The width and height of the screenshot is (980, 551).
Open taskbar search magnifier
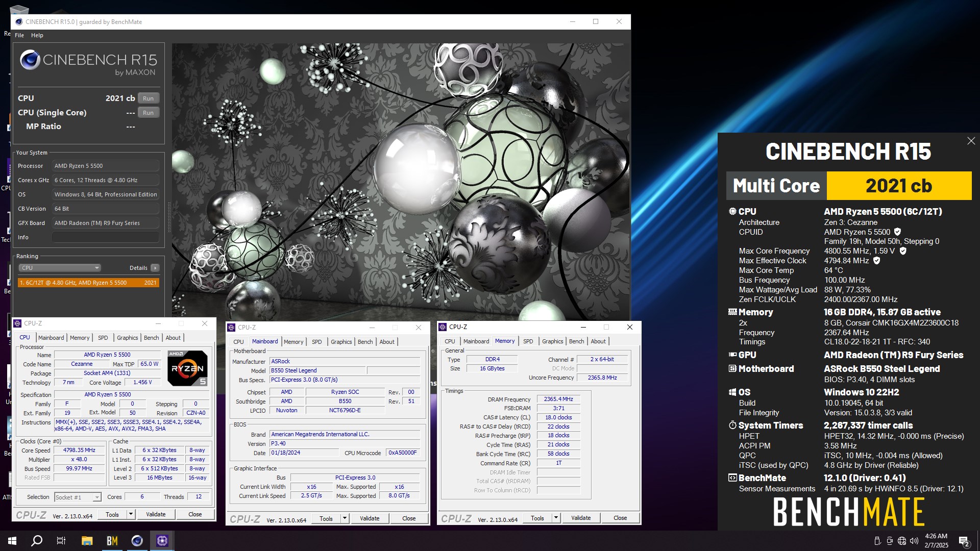pyautogui.click(x=37, y=541)
